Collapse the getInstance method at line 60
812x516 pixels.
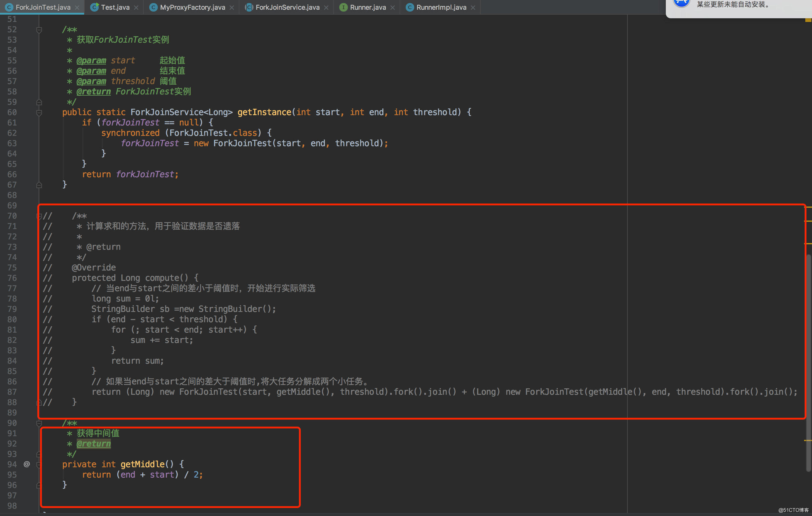pyautogui.click(x=39, y=112)
